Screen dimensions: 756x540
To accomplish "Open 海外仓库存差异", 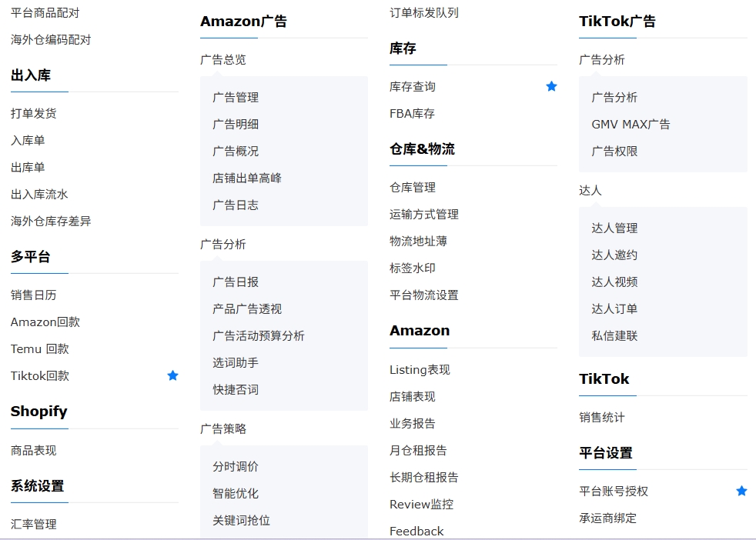I will click(51, 222).
